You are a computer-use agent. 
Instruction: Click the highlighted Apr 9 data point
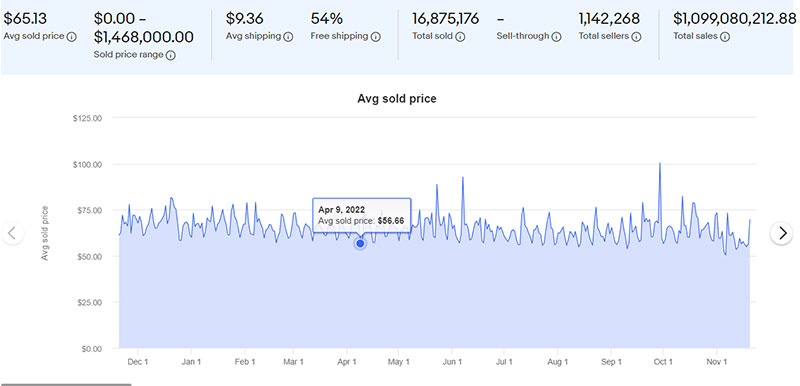360,244
